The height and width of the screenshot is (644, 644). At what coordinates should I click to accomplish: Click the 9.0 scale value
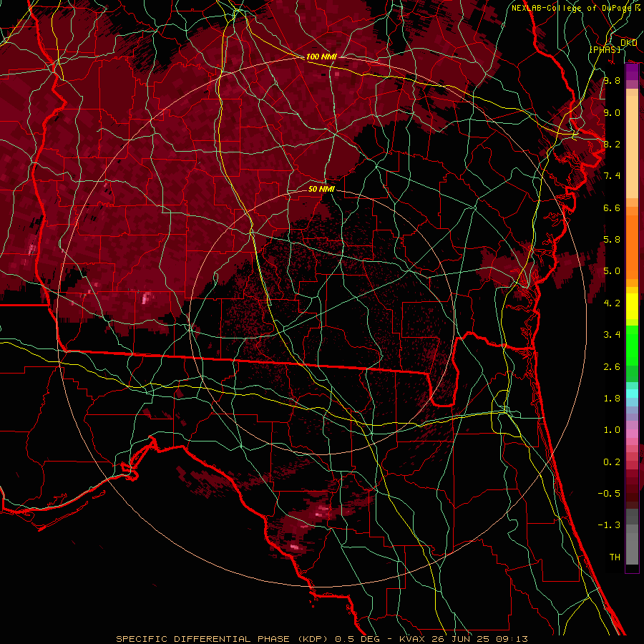[x=612, y=112]
